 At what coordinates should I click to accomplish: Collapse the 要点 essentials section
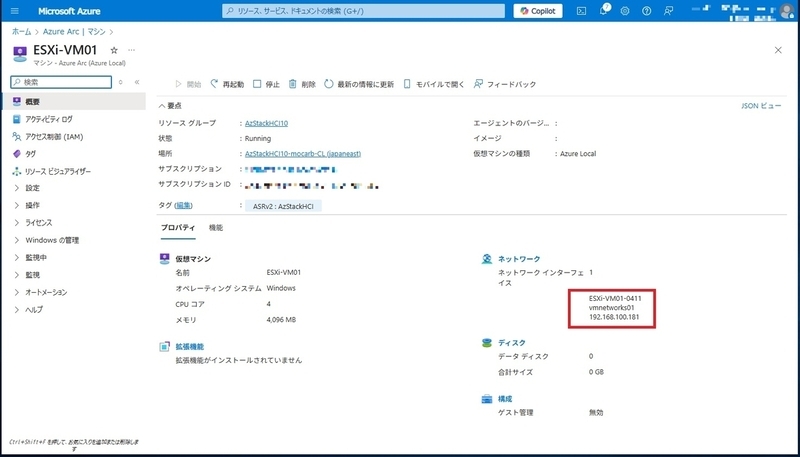(170, 106)
